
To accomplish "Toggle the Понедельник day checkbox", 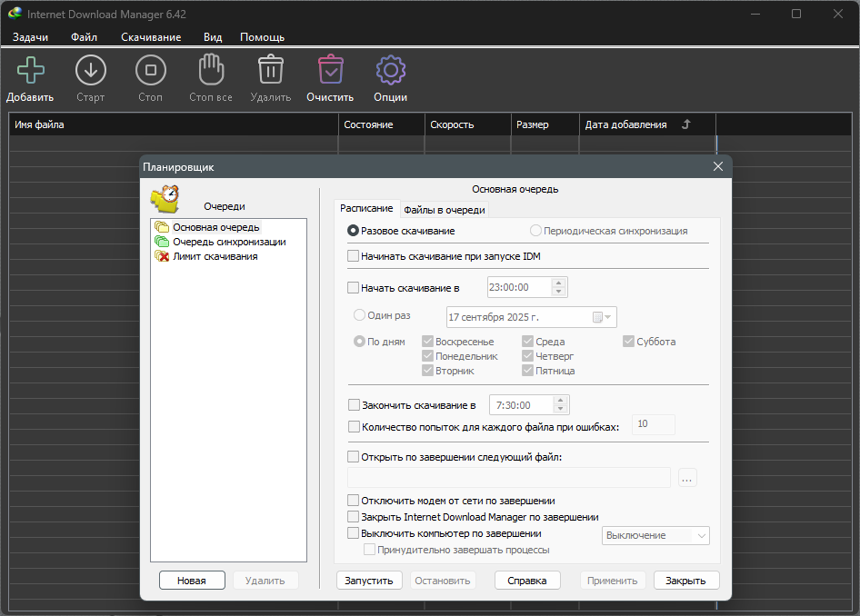I will 428,356.
